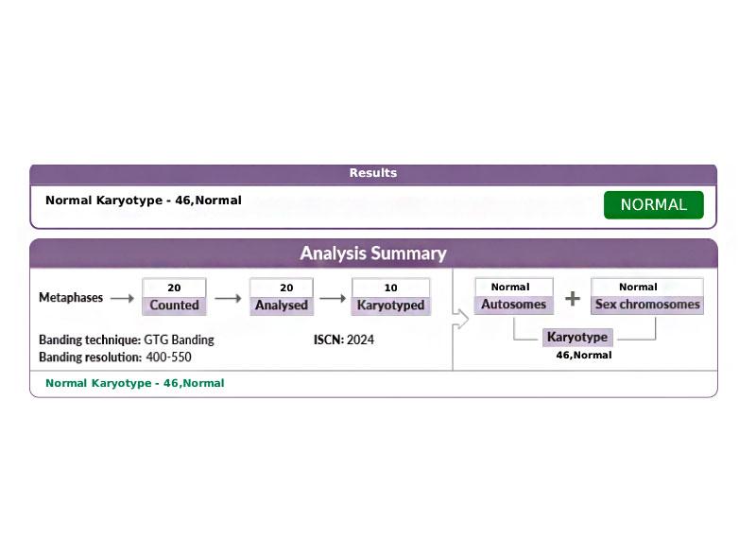Screen dimensions: 756x558
Task: Click the green NORMAL status badge
Action: (653, 205)
